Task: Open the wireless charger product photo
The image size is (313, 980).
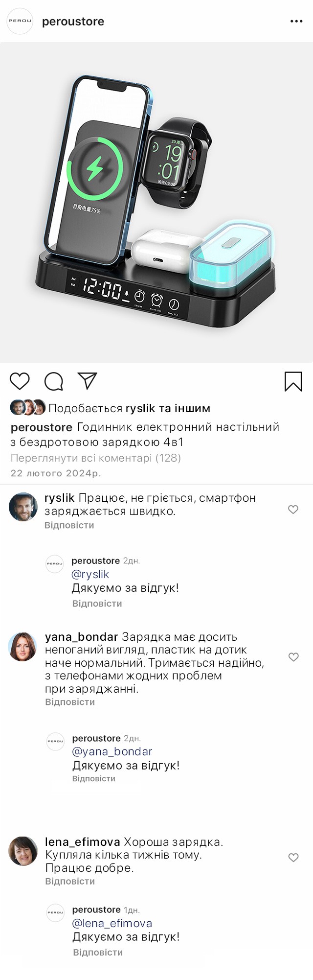Action: pyautogui.click(x=156, y=202)
